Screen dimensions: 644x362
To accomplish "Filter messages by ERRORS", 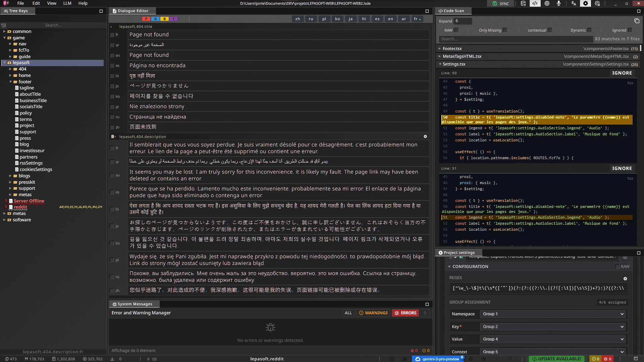I will pos(405,313).
